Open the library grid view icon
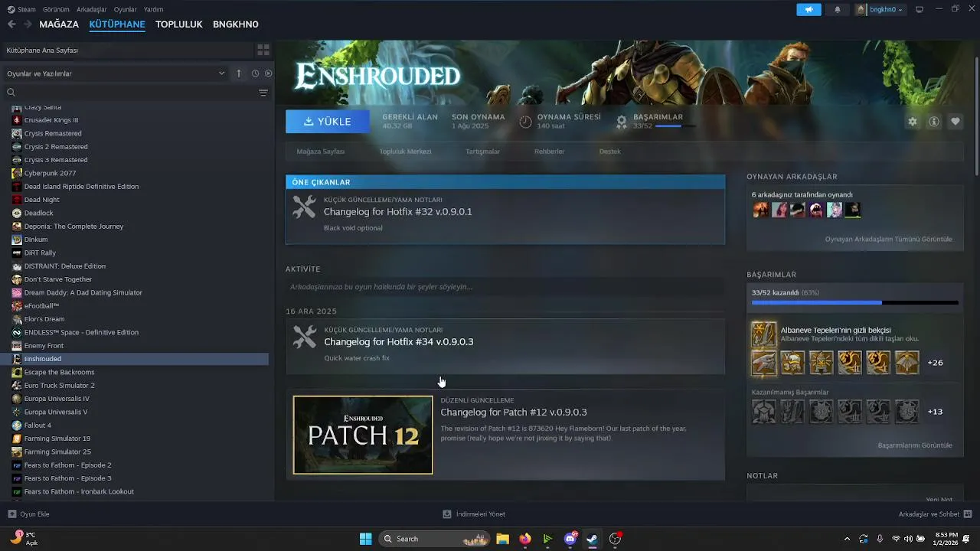The image size is (980, 551). click(263, 50)
